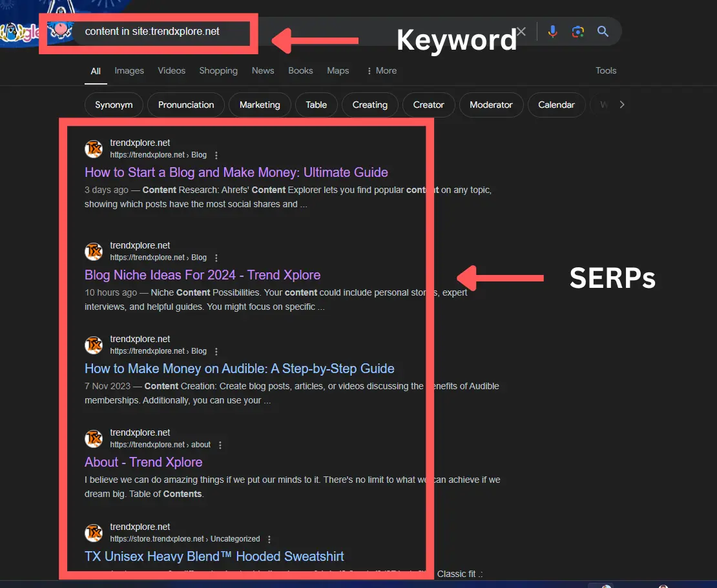The width and height of the screenshot is (717, 588).
Task: Clear the search query with the X icon
Action: tap(521, 31)
